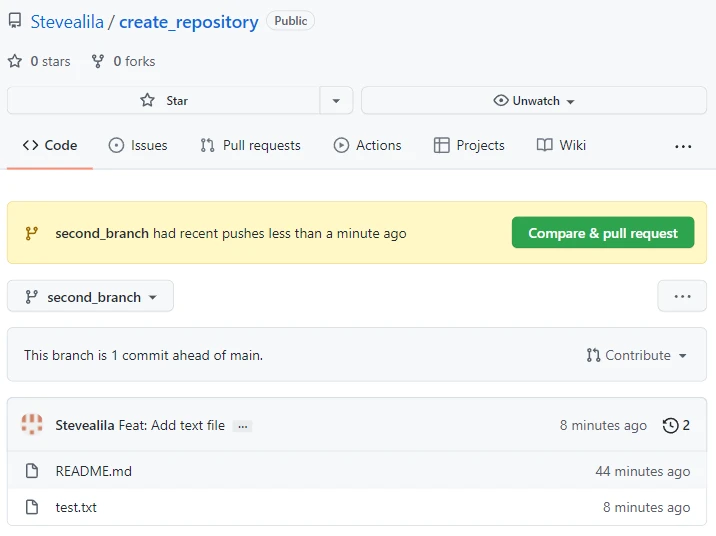Open commit history clock icon
The width and height of the screenshot is (716, 536).
670,425
